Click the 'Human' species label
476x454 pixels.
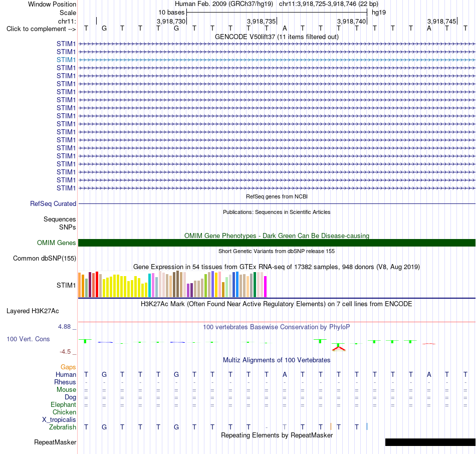(66, 375)
